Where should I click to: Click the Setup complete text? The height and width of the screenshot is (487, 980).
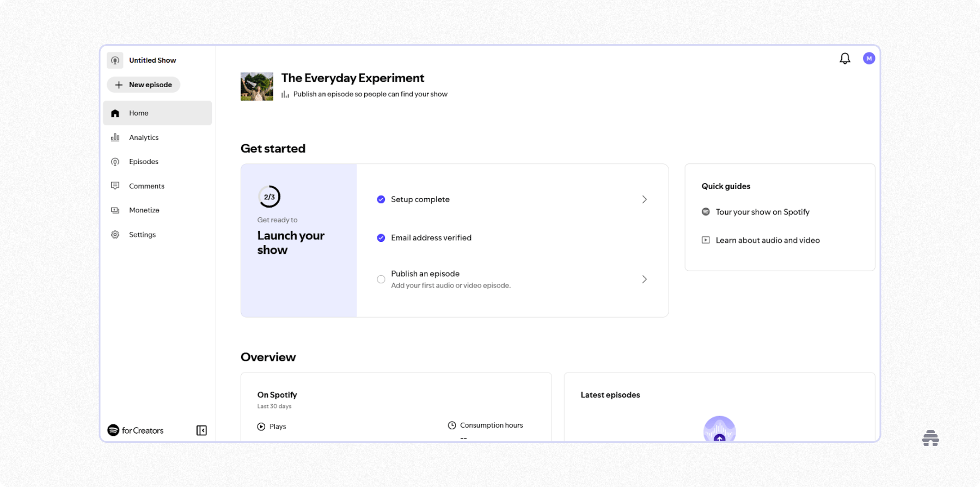point(420,199)
